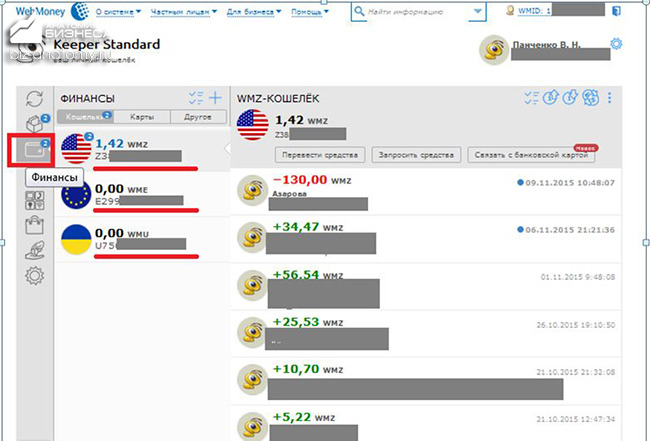The height and width of the screenshot is (441, 650).
Task: Open the gear settings icon in sidebar
Action: [x=34, y=275]
